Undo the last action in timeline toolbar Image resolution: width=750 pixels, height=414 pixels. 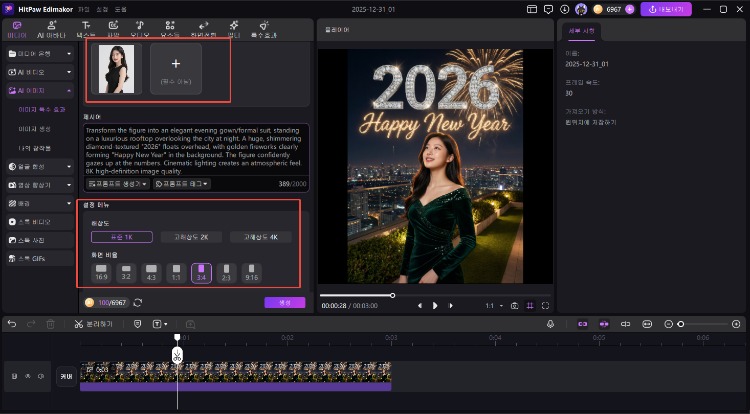point(12,324)
